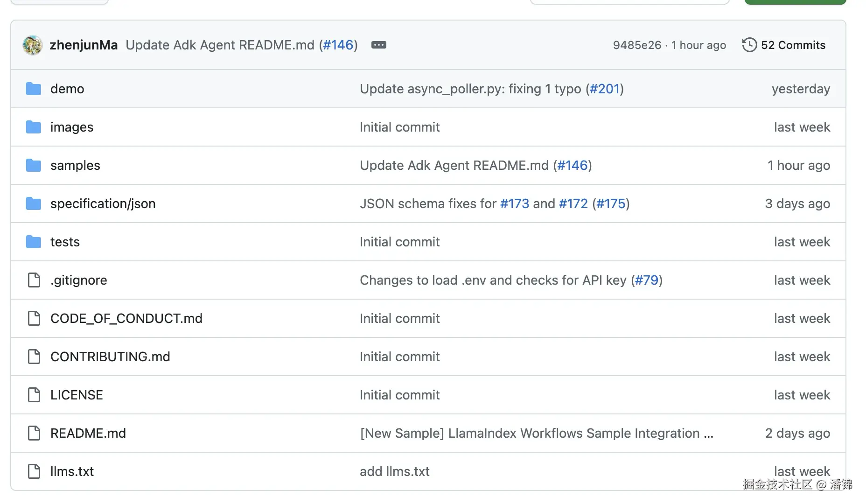Open pull request #79 link
The image size is (866, 504).
pyautogui.click(x=647, y=280)
